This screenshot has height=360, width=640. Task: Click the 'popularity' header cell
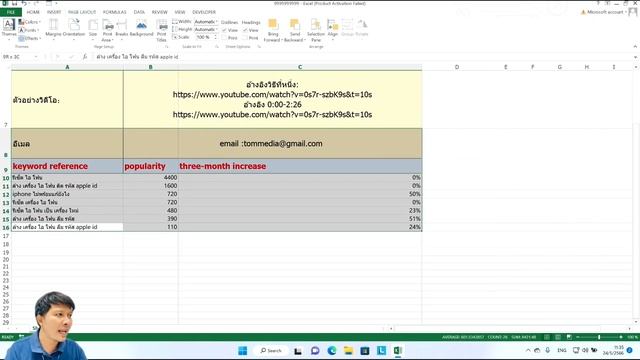point(151,166)
